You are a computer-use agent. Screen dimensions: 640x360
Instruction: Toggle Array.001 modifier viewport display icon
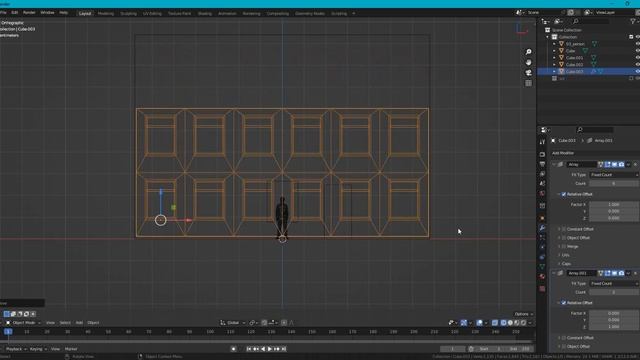614,273
